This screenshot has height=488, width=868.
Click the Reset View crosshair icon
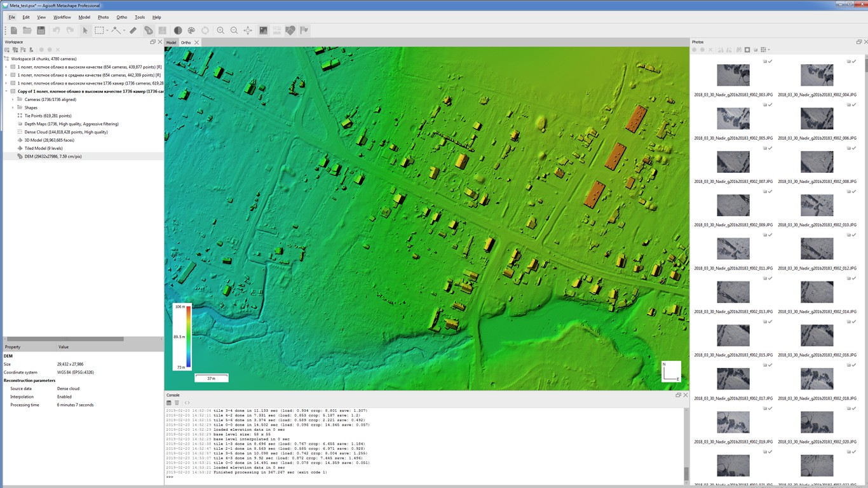click(x=248, y=30)
